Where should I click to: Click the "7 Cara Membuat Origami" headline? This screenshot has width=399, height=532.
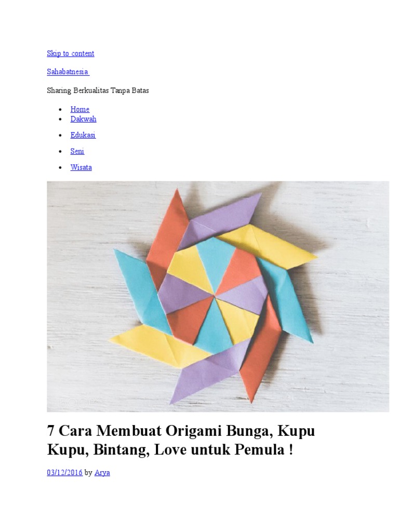click(x=181, y=440)
